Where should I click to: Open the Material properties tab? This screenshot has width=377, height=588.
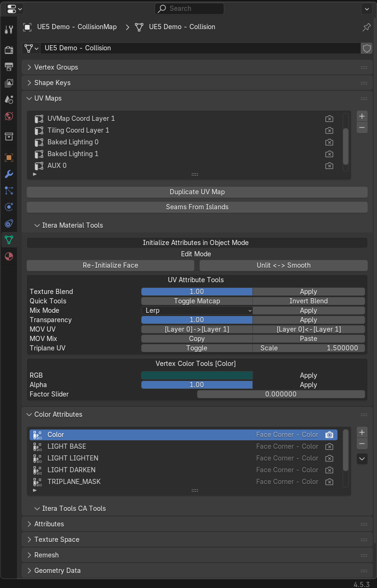pos(8,256)
